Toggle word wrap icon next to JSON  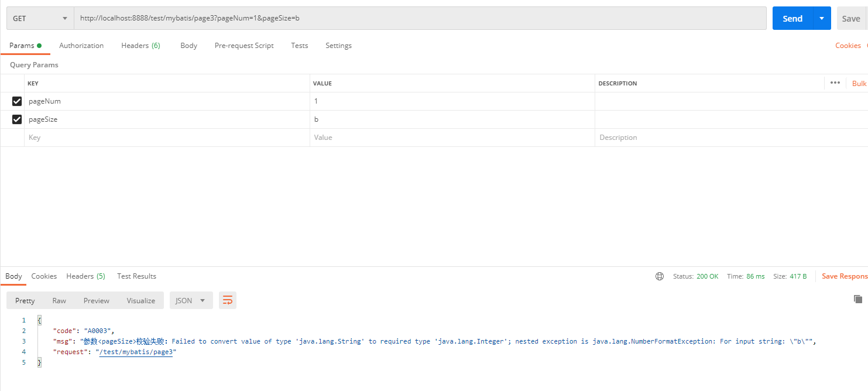coord(228,300)
